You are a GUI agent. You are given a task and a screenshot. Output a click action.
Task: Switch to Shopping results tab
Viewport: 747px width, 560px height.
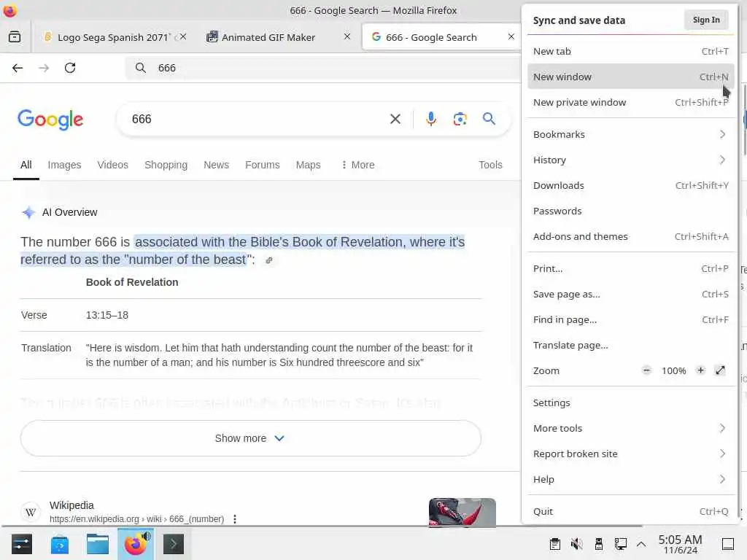(x=166, y=165)
